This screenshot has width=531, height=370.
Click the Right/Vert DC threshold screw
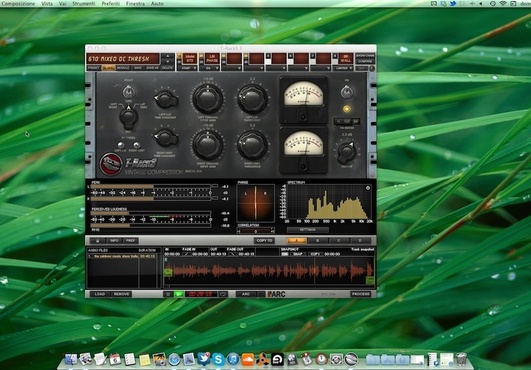pos(136,146)
